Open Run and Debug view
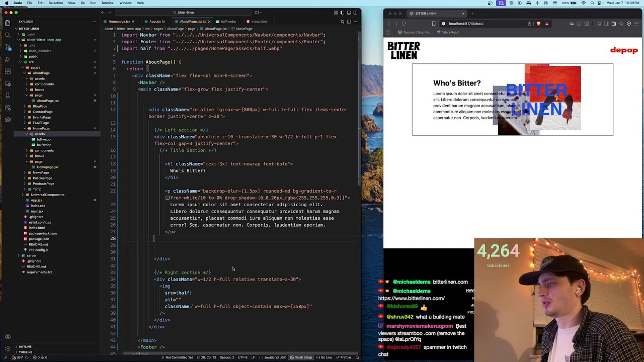The height and width of the screenshot is (362, 644). (8, 59)
